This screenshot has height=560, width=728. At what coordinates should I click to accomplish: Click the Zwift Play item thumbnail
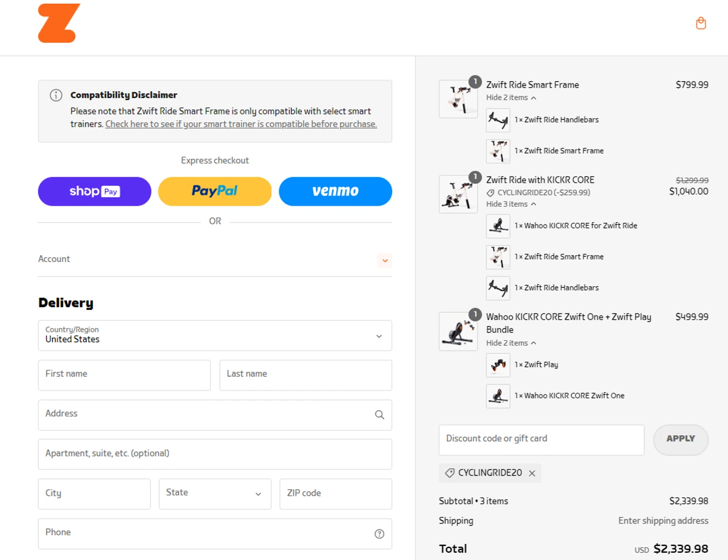[x=498, y=365]
